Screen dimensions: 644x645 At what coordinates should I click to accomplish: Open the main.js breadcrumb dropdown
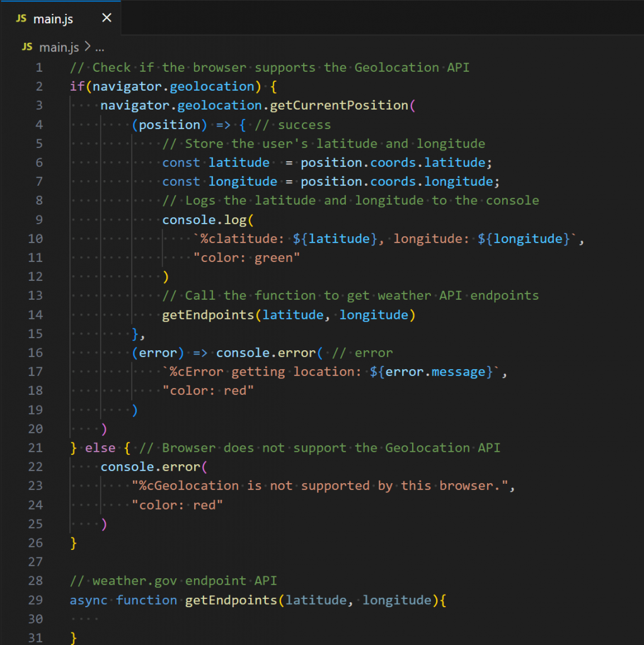coord(59,47)
